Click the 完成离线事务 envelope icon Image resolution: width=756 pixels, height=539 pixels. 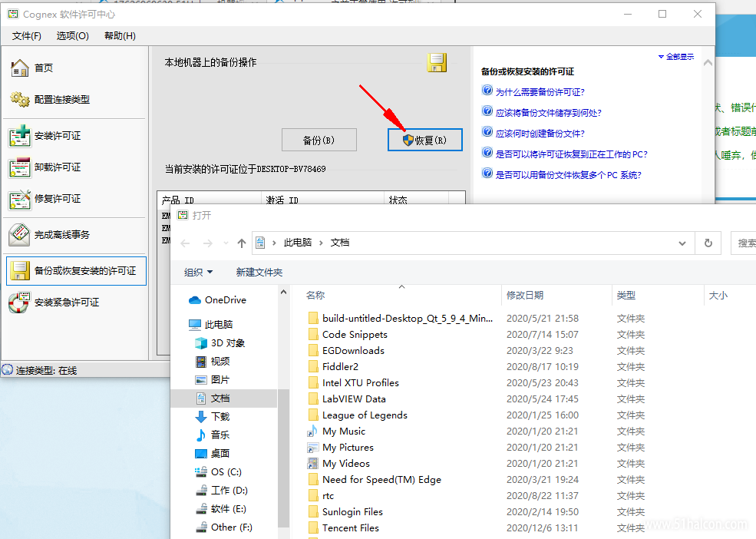(x=20, y=235)
